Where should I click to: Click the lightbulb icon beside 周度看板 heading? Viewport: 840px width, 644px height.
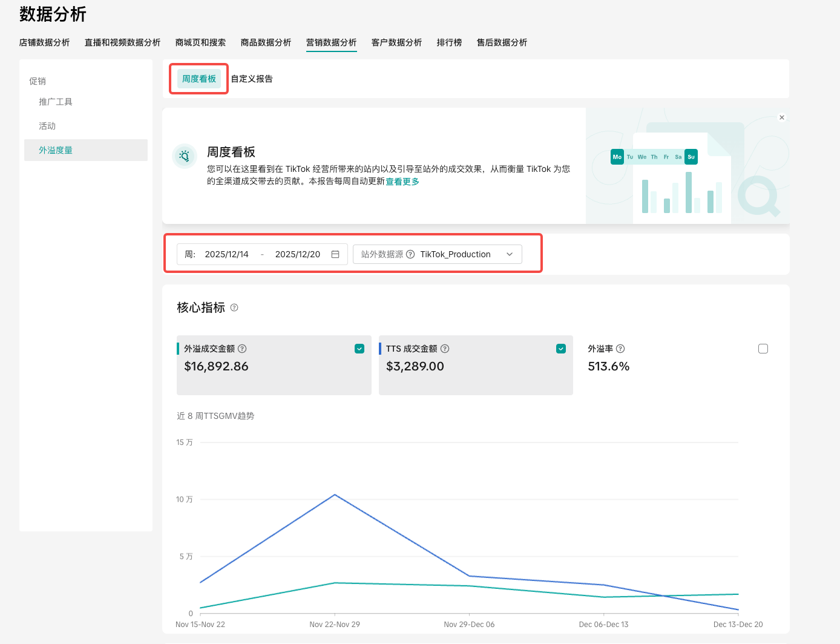tap(185, 156)
